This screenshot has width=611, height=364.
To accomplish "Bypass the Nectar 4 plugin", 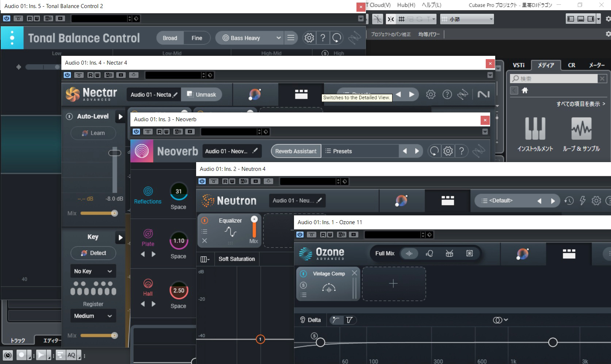I will pyautogui.click(x=67, y=75).
